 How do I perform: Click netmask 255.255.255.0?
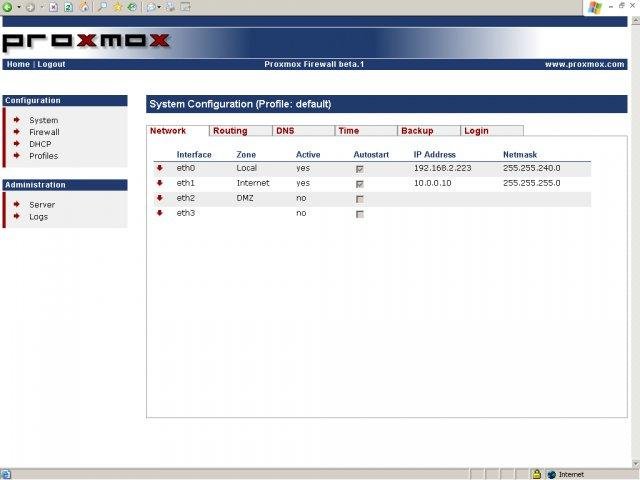click(x=531, y=183)
